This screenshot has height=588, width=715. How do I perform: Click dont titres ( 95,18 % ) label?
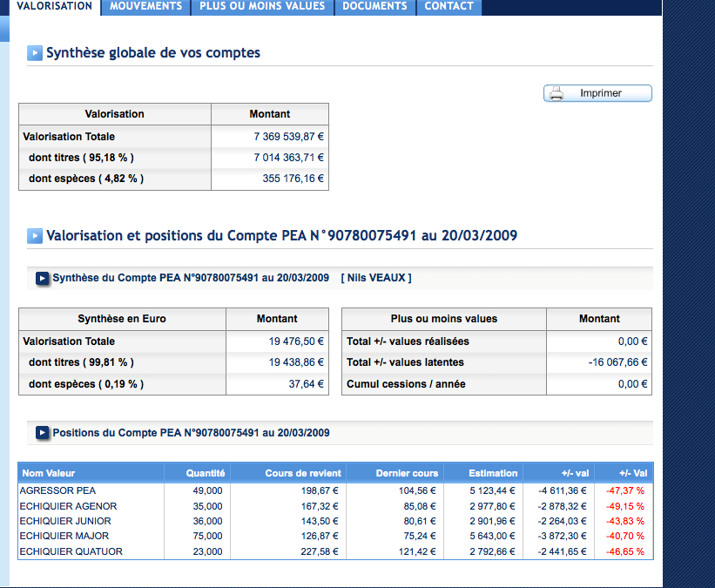(81, 158)
